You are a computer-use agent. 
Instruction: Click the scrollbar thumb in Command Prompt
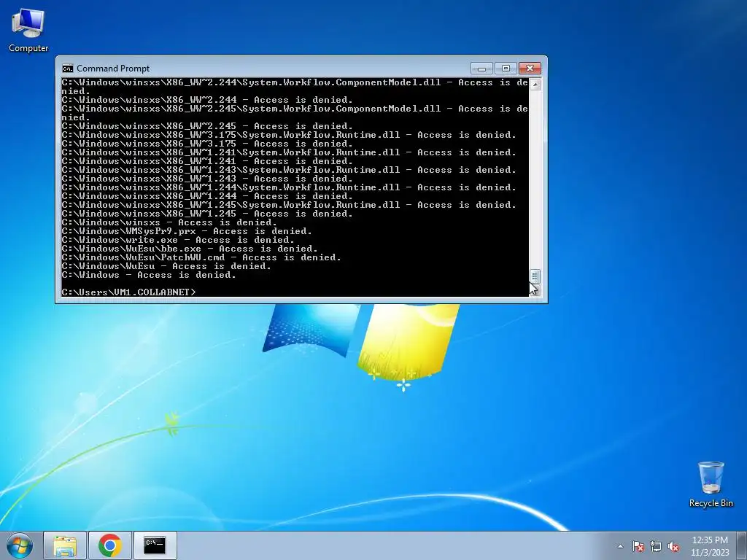pos(535,276)
